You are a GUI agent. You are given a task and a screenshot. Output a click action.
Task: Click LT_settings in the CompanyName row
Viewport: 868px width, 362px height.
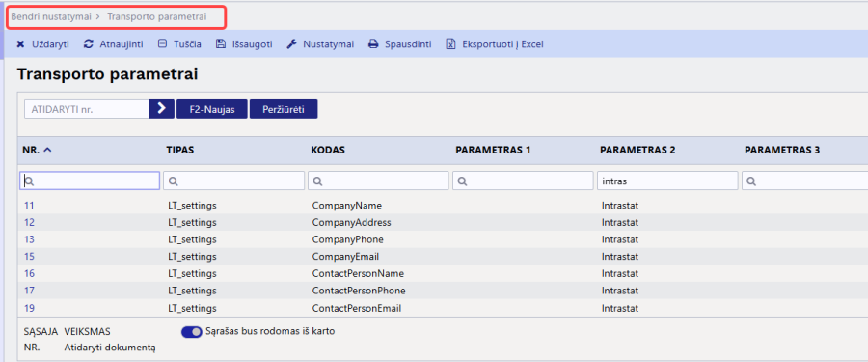pos(192,205)
